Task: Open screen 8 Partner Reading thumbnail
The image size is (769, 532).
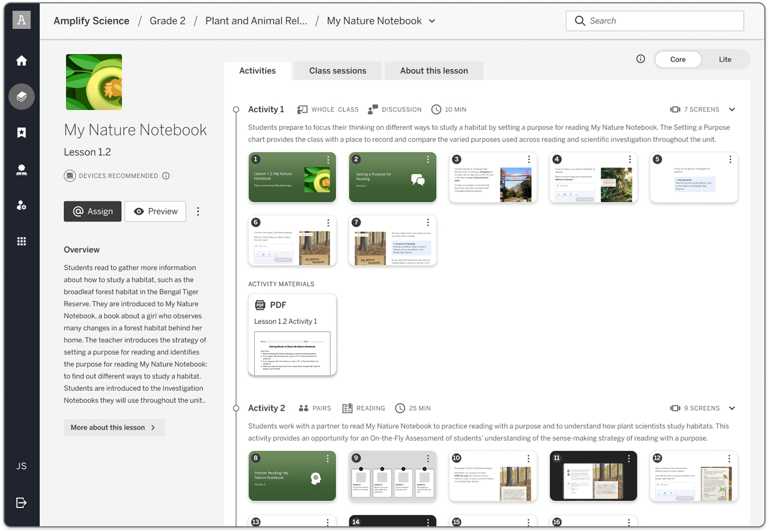Action: [292, 476]
